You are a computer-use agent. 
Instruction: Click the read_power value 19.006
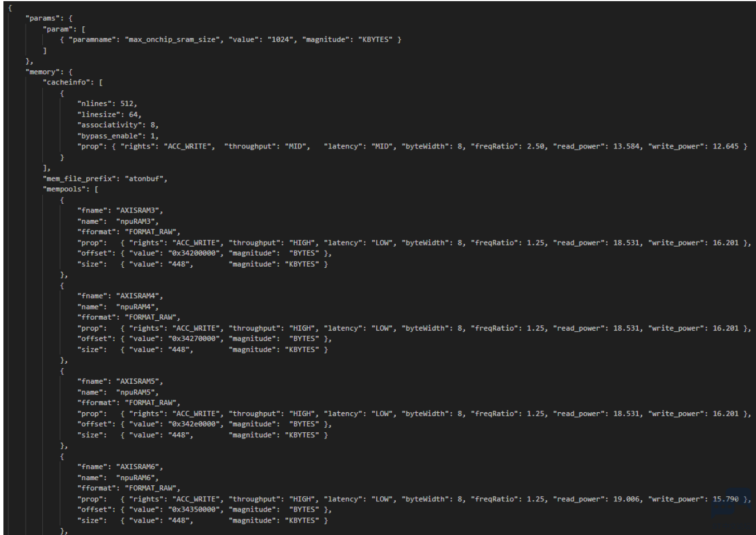[626, 499]
